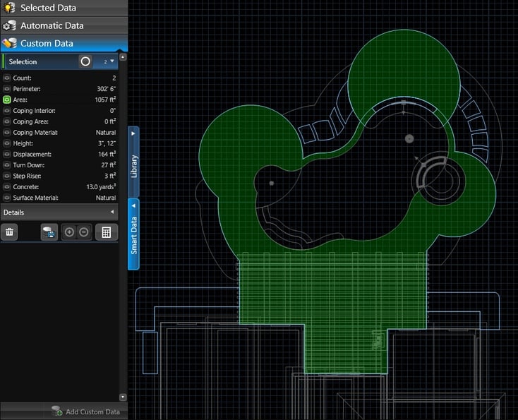Click the Custom Data pencil database icon
This screenshot has height=420, width=518.
coord(9,43)
